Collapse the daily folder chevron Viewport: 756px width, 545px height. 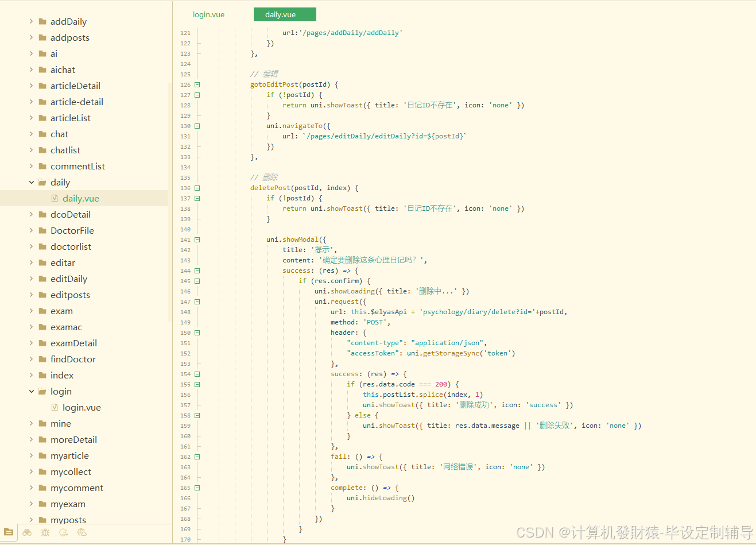tap(32, 182)
